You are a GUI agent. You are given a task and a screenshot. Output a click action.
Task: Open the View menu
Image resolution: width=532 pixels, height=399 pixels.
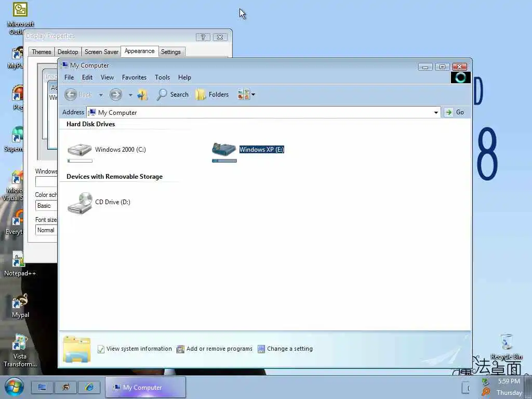tap(107, 77)
